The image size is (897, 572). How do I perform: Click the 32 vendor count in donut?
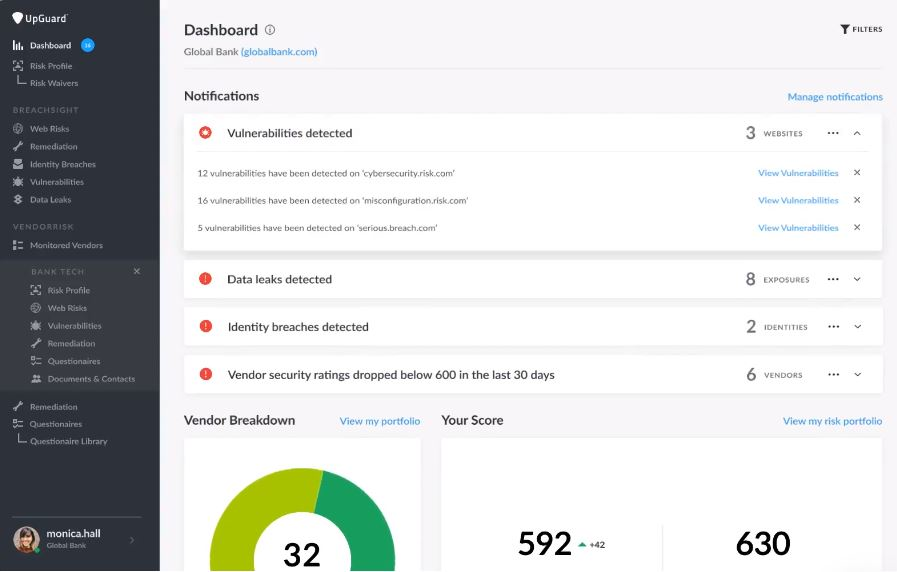pyautogui.click(x=301, y=554)
